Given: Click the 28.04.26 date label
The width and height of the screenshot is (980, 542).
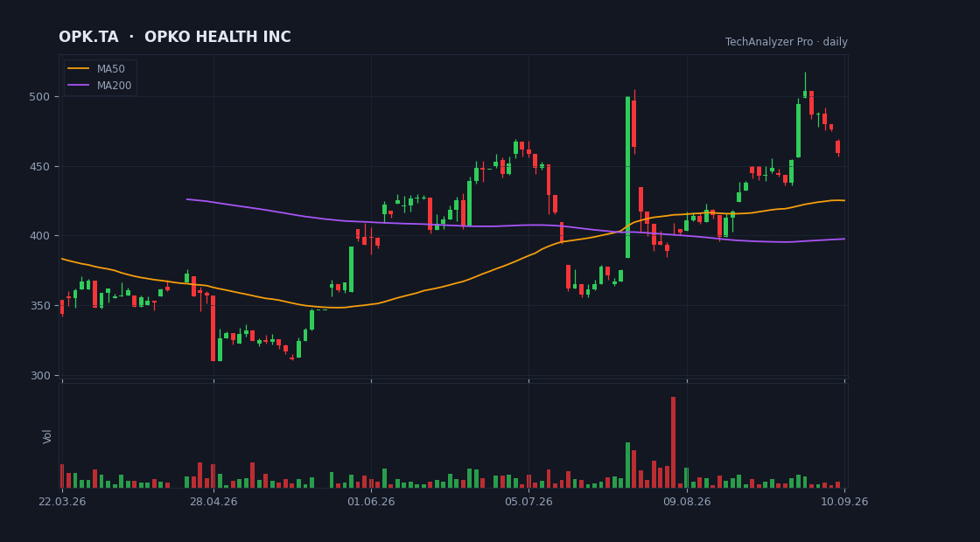Looking at the screenshot, I should pos(213,502).
